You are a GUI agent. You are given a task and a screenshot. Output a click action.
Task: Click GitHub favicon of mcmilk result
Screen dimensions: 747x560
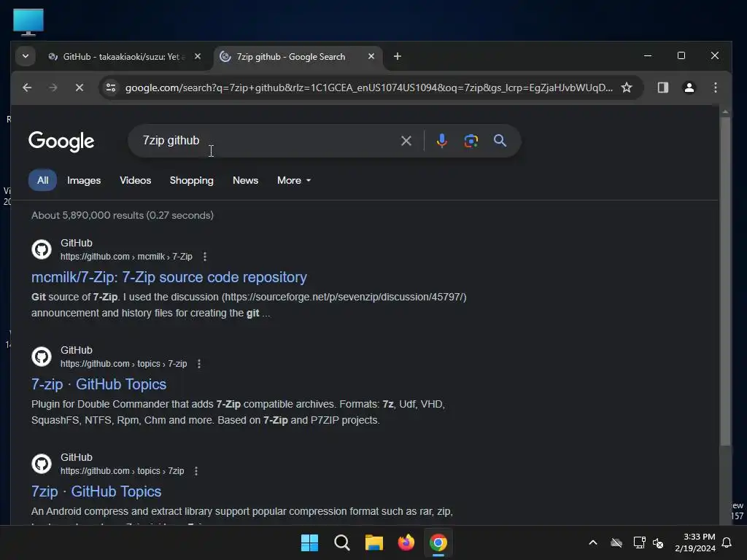(x=42, y=249)
